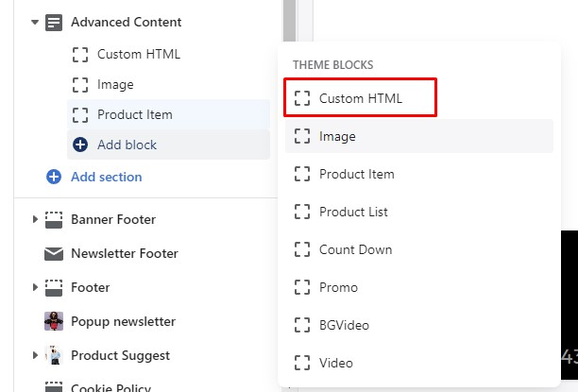Expand the Footer section arrow
The image size is (578, 392).
click(x=35, y=287)
